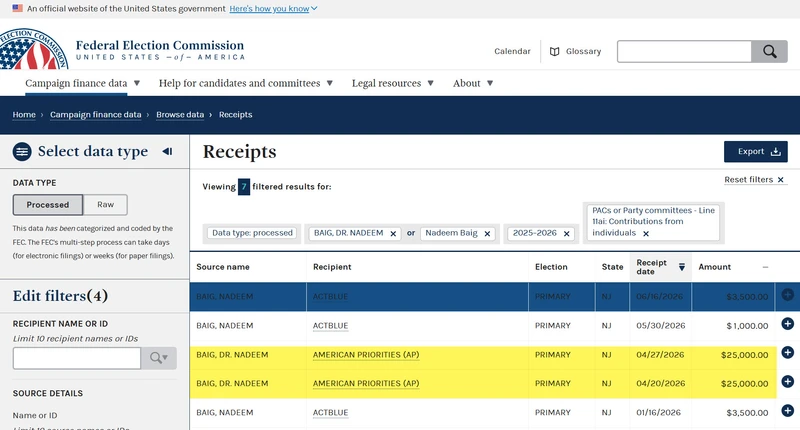Expand details for the 04/27/2026 American Priorities row
The height and width of the screenshot is (430, 800).
787,352
